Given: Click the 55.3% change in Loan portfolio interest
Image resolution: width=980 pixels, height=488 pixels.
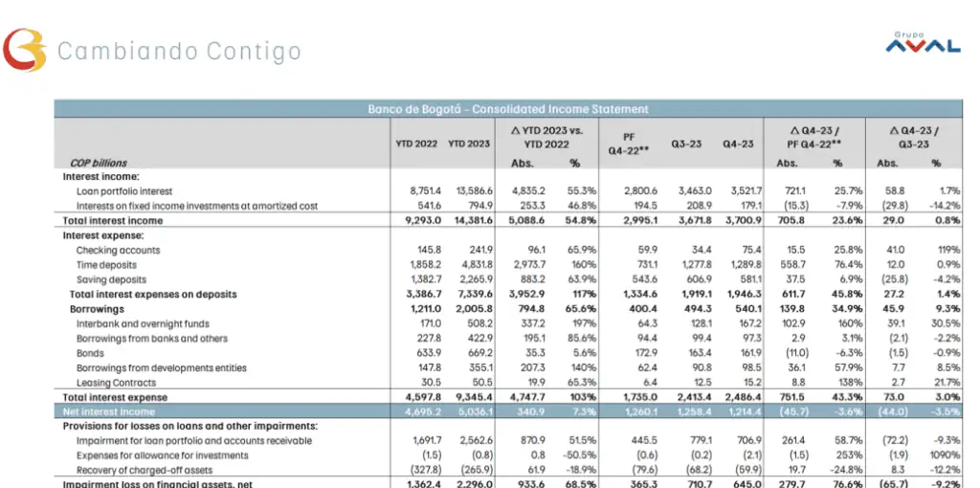Looking at the screenshot, I should (x=581, y=191).
